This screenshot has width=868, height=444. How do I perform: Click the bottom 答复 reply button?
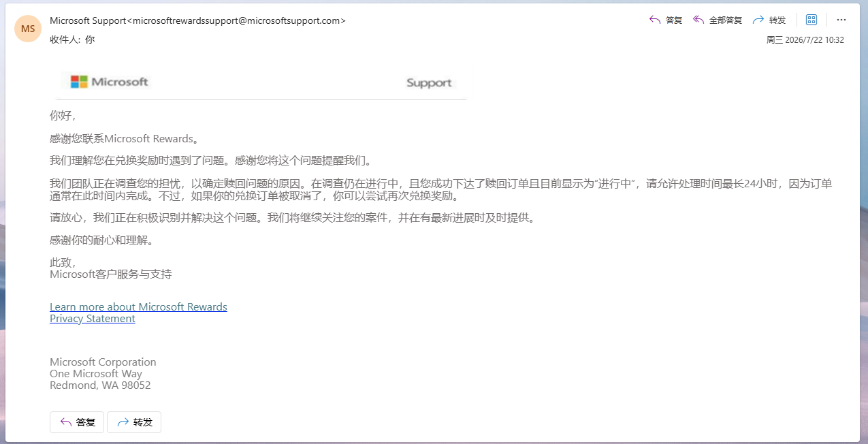[77, 422]
